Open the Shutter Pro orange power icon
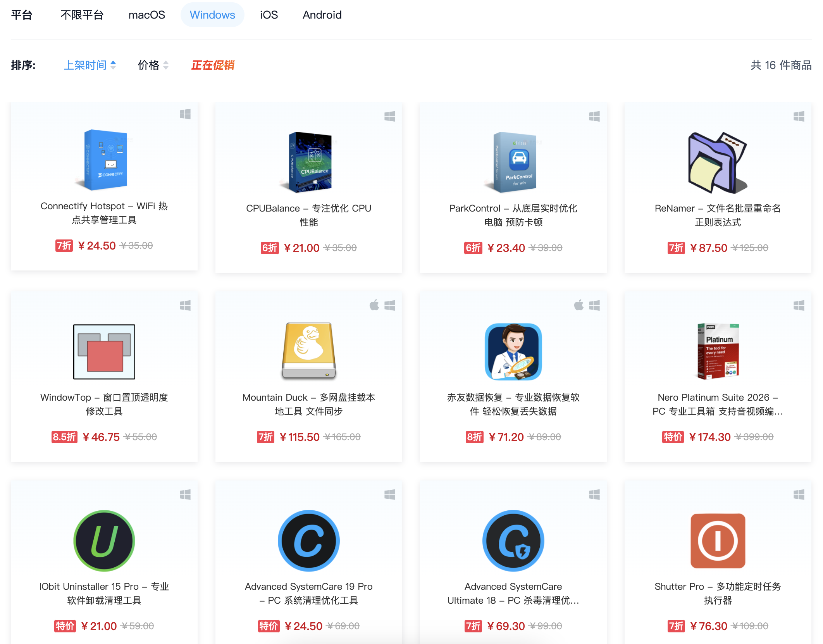Viewport: 823px width, 644px height. click(718, 541)
